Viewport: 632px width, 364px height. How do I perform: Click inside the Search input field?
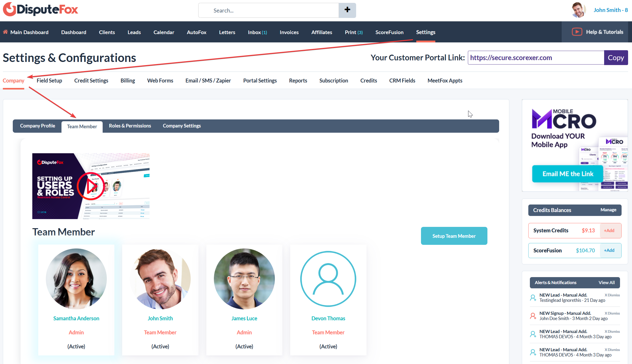(x=268, y=10)
